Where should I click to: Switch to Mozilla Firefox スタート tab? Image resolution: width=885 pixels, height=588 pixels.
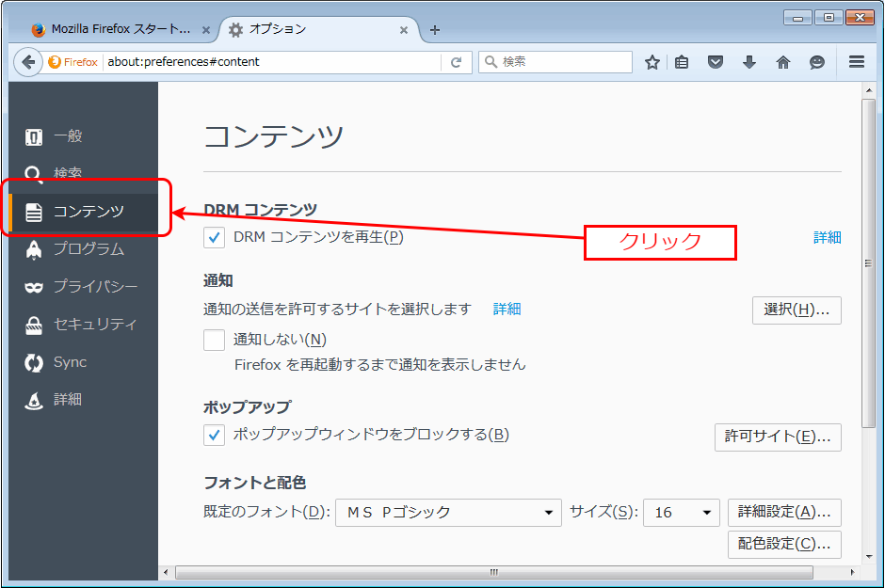[x=121, y=29]
